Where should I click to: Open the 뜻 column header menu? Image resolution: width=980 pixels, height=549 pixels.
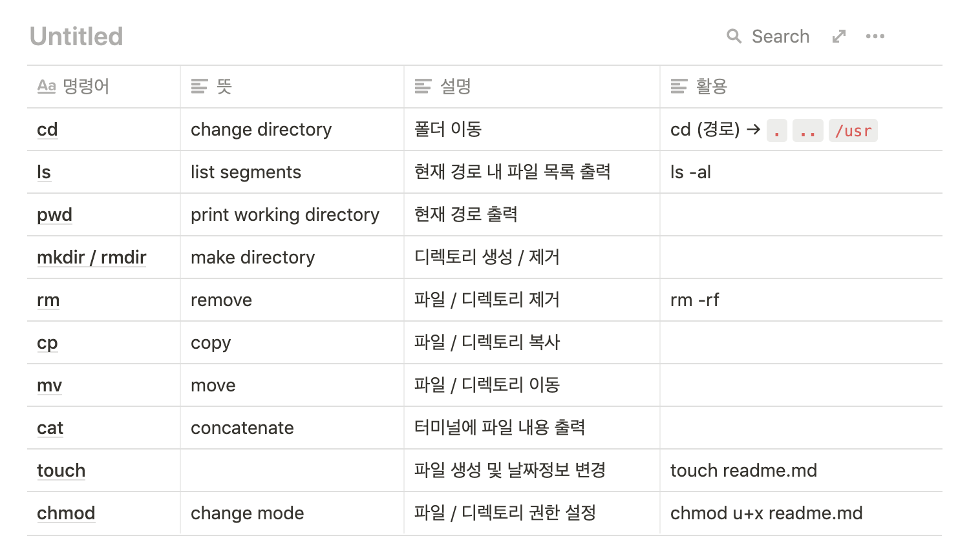pos(292,87)
